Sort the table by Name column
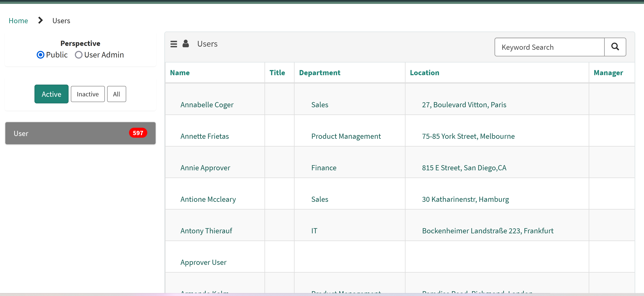 (180, 72)
